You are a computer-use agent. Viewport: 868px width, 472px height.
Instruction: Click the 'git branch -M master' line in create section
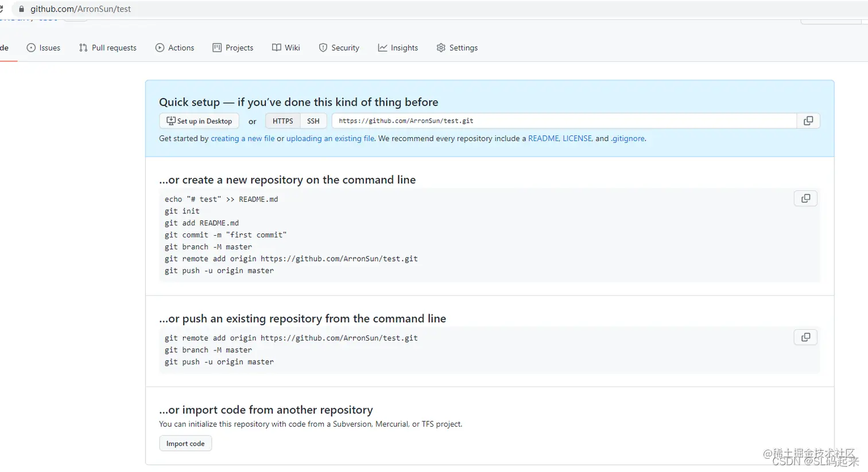click(x=208, y=247)
